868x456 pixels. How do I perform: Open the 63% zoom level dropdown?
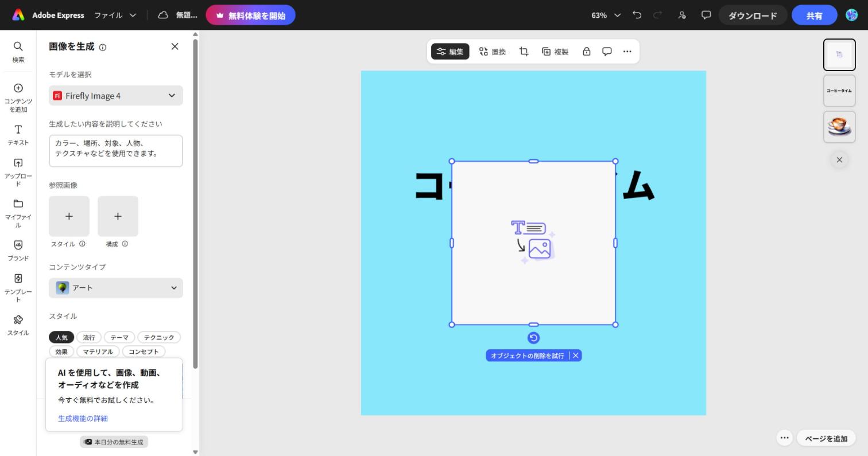click(606, 15)
